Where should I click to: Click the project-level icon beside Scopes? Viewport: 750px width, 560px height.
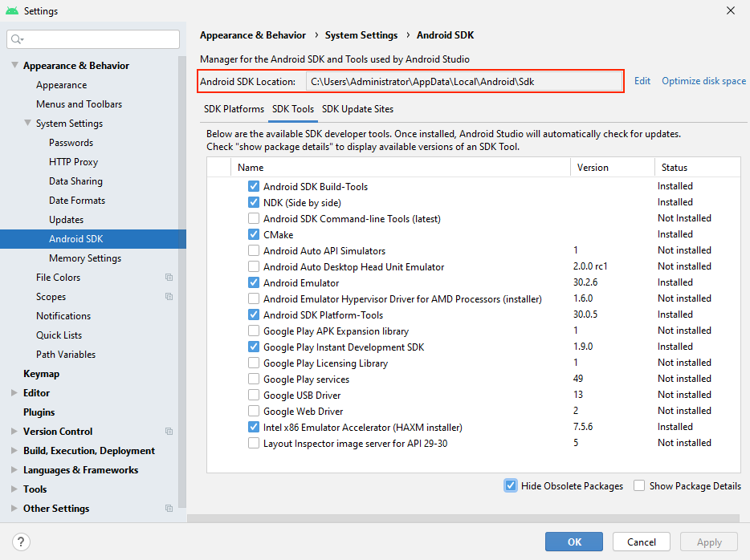coord(169,296)
